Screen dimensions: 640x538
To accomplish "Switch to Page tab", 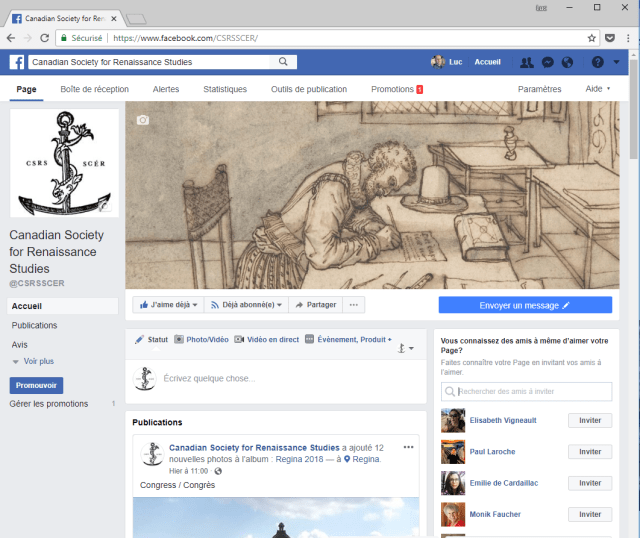I will point(27,89).
